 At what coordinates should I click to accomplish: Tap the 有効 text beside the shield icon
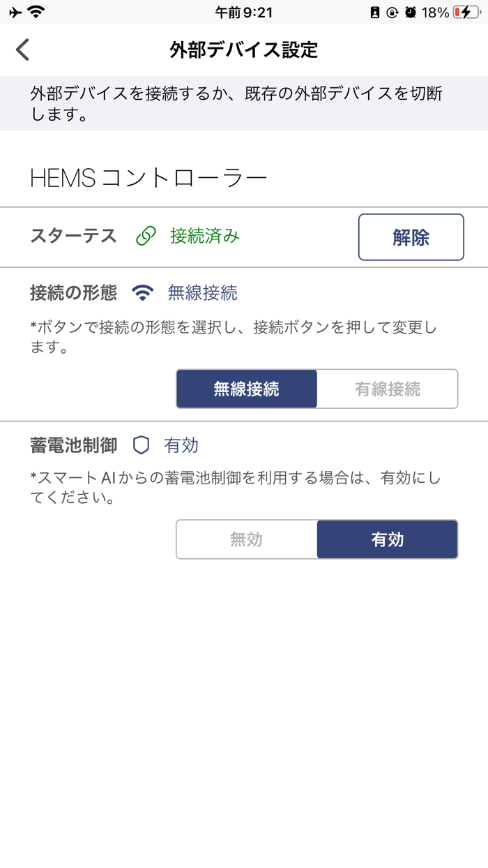tap(180, 444)
